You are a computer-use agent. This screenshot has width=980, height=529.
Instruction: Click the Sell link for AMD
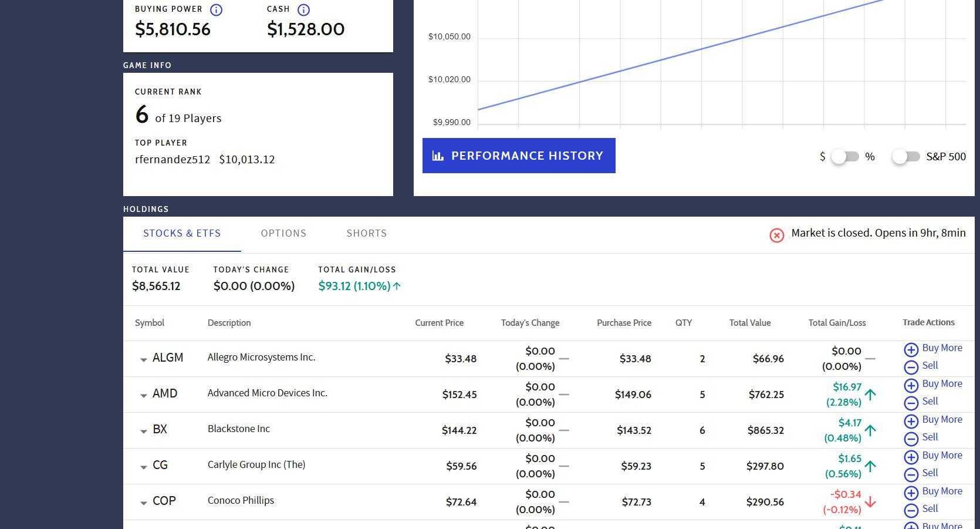point(930,402)
